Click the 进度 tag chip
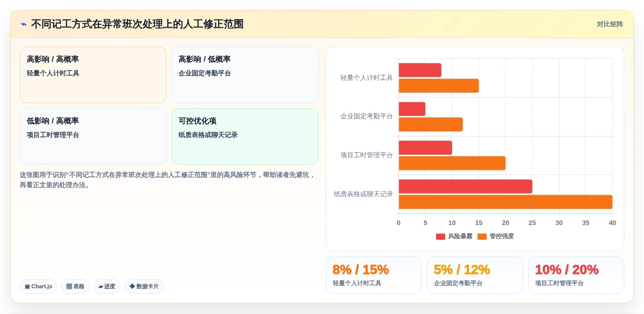Screen dimensions: 644x314 (x=107, y=287)
